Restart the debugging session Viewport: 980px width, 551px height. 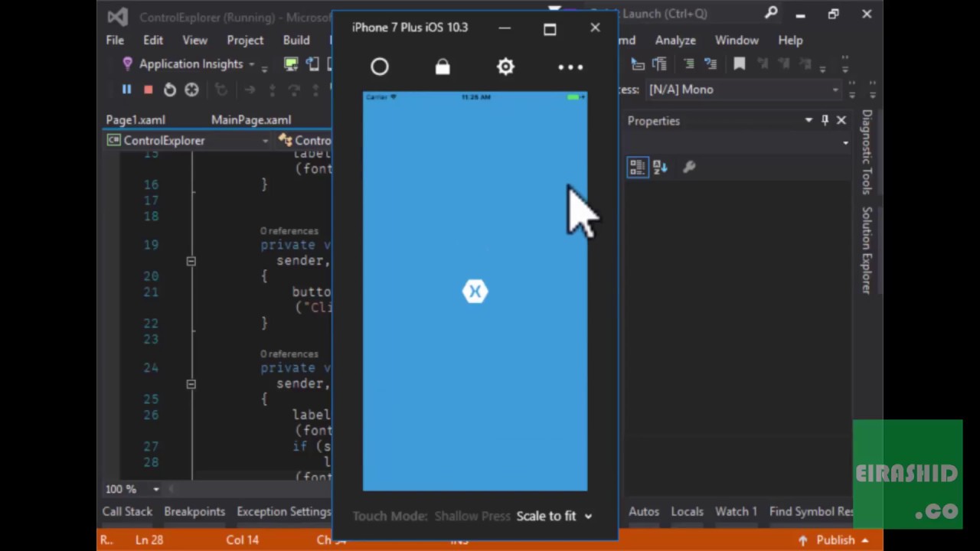(169, 90)
